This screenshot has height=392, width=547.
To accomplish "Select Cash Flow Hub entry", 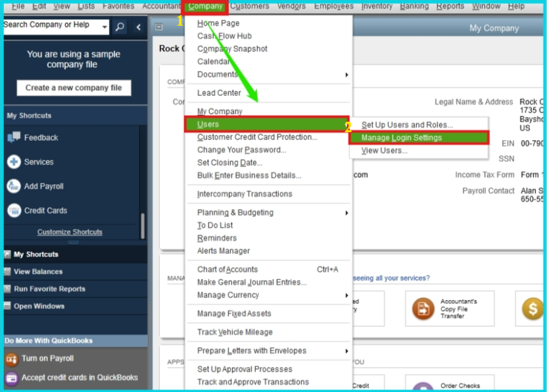I will tap(224, 36).
